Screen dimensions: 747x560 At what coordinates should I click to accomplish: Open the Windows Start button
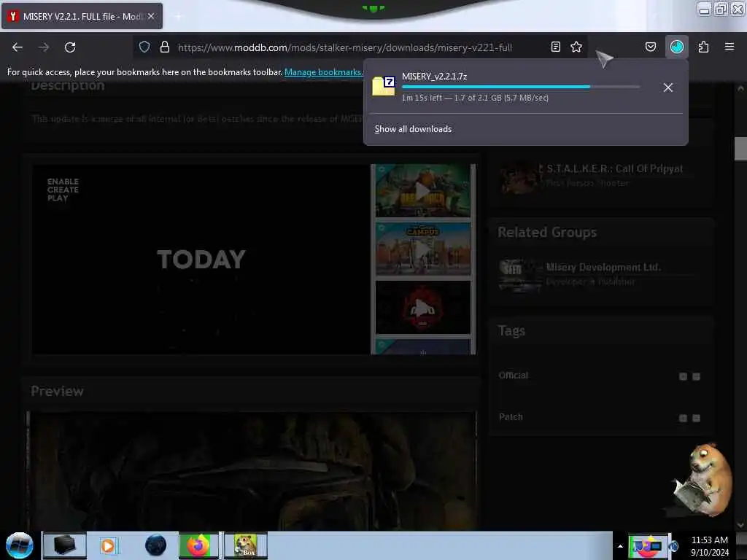pyautogui.click(x=20, y=545)
